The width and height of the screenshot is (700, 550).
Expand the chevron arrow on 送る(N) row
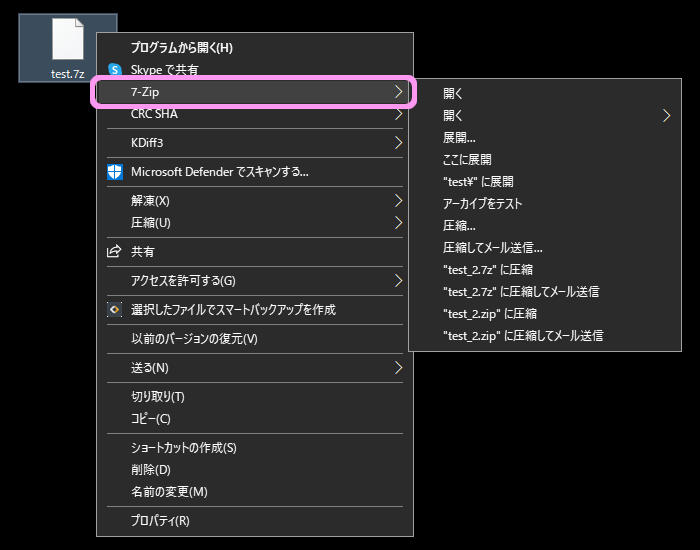(398, 368)
